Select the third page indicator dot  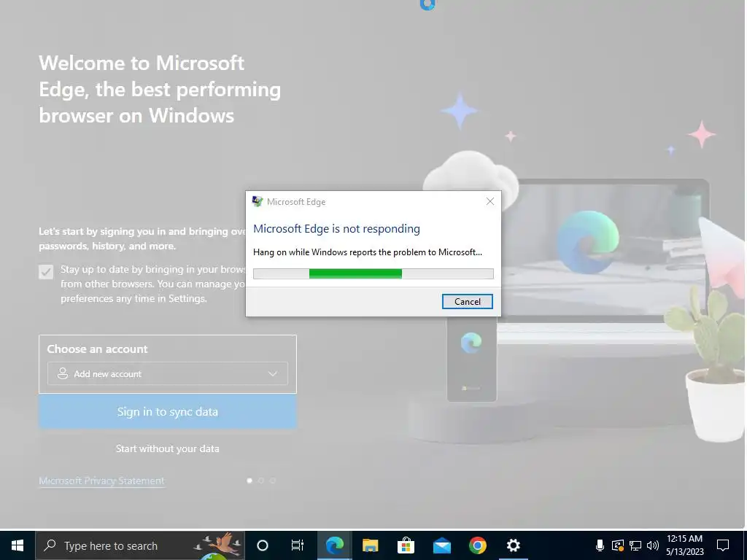(x=273, y=481)
